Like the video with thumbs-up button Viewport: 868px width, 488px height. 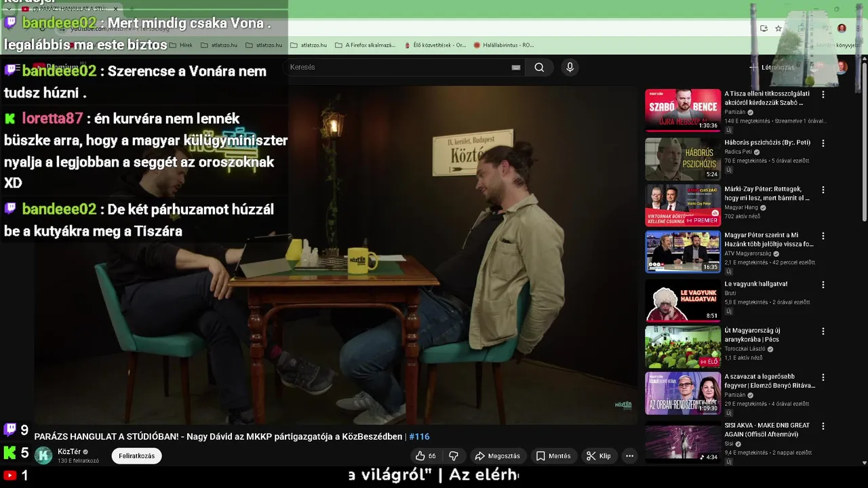426,456
